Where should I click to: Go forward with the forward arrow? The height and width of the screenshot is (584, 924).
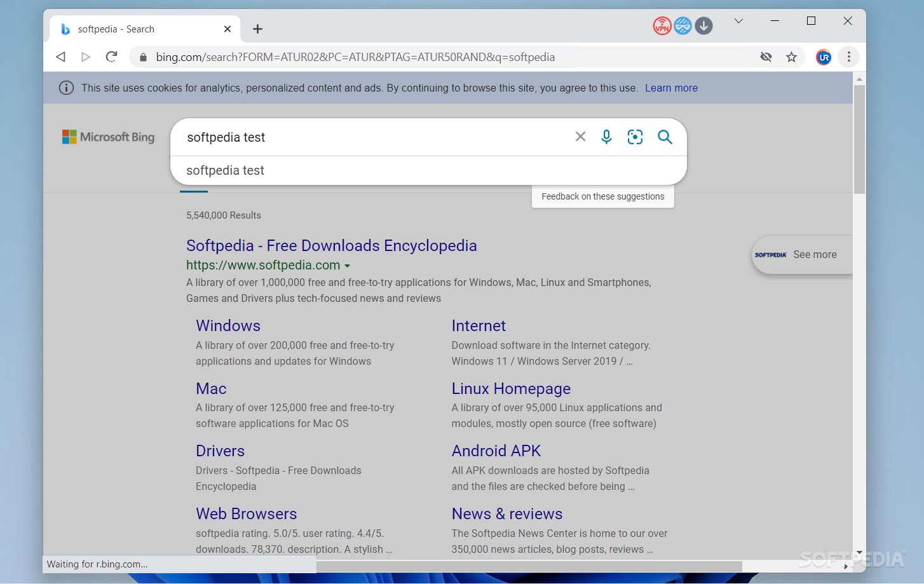click(x=86, y=57)
